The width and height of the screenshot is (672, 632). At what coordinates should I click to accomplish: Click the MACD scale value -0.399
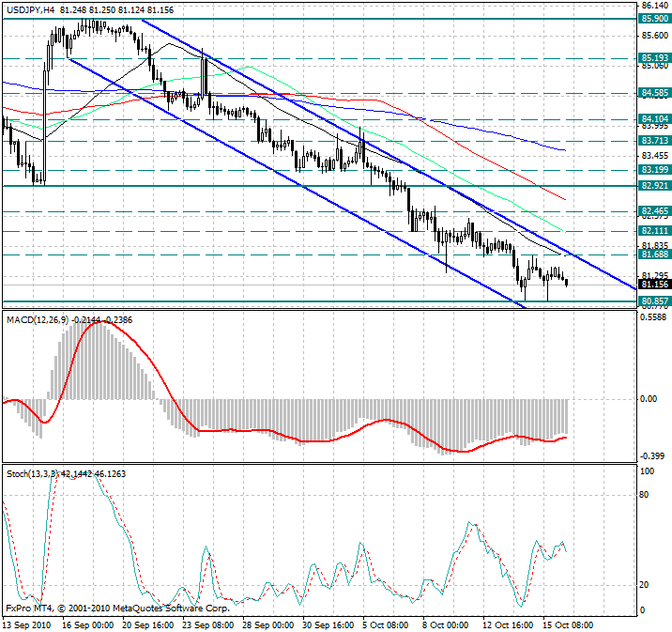[653, 456]
